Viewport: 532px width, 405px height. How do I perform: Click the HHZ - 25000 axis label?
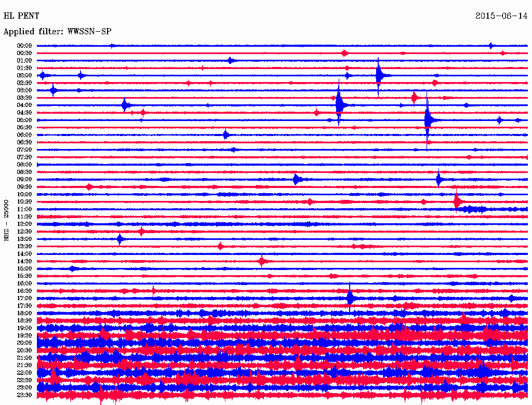(x=6, y=220)
